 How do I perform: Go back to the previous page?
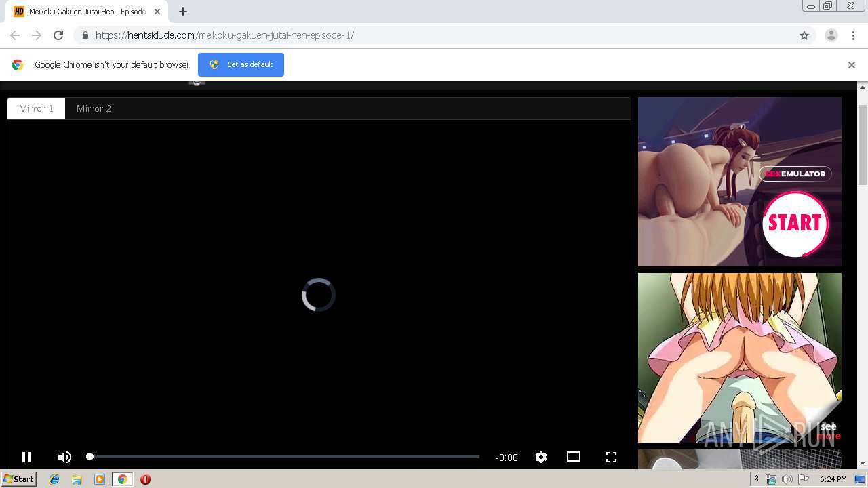15,35
